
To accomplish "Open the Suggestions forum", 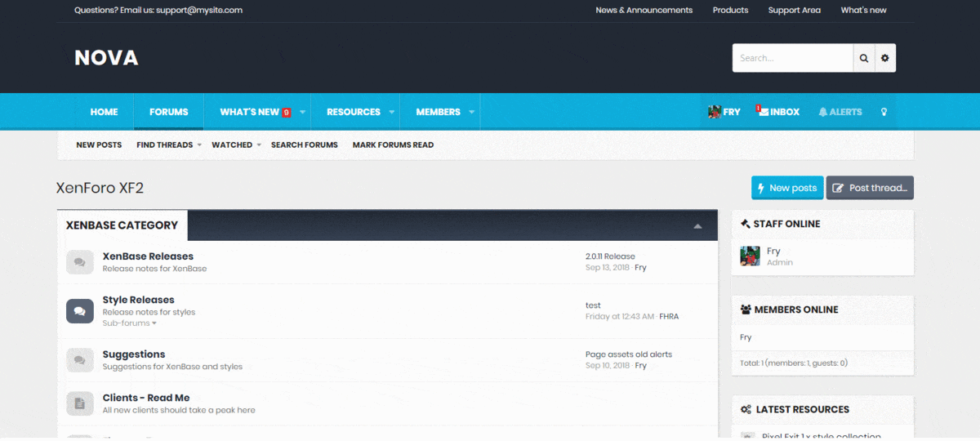I will [134, 354].
